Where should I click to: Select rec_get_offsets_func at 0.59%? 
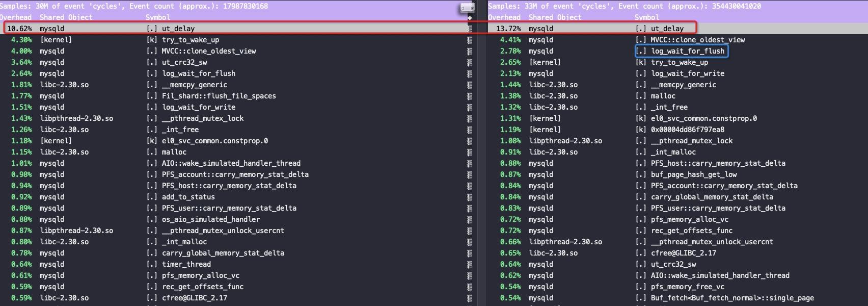click(203, 287)
